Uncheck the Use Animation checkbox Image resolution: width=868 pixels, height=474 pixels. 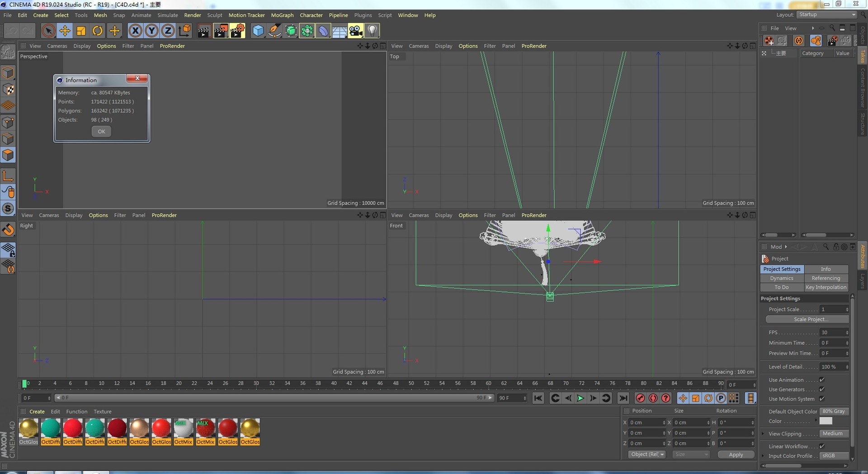pyautogui.click(x=822, y=380)
